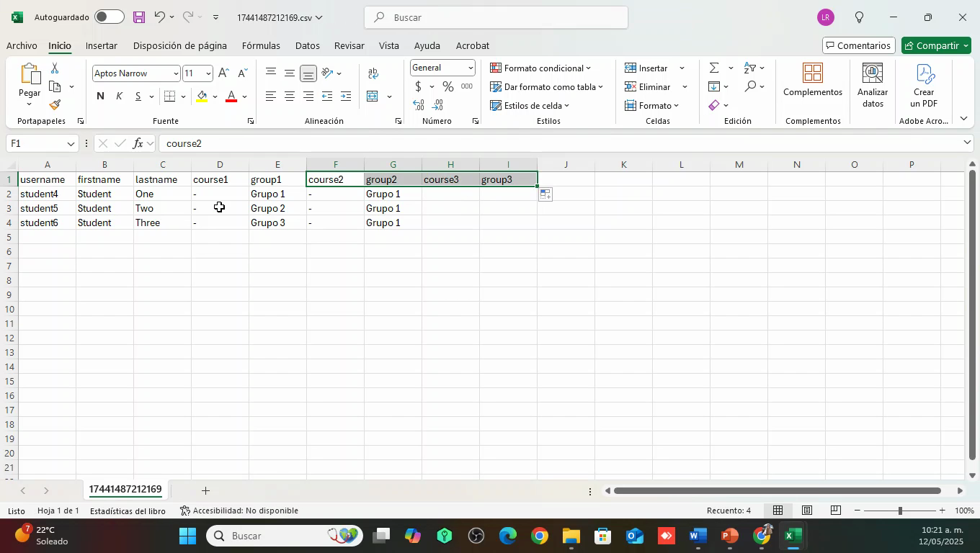Click the text orientation icon
The height and width of the screenshot is (553, 980).
[328, 73]
